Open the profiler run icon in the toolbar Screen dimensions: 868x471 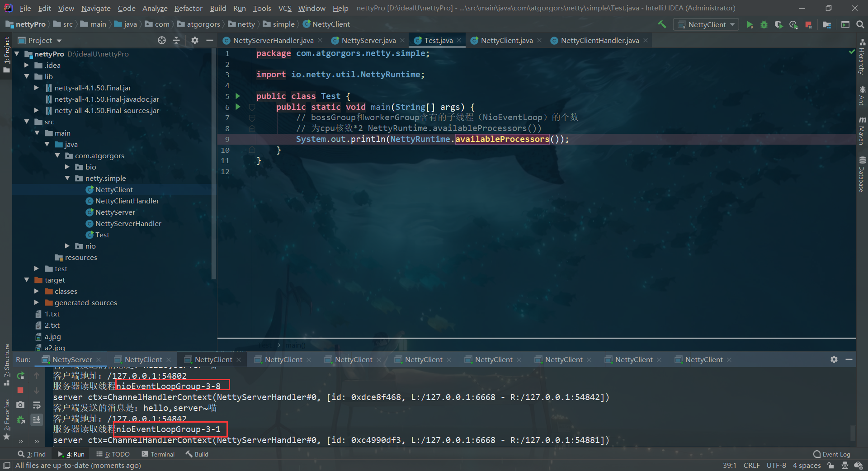click(x=793, y=24)
